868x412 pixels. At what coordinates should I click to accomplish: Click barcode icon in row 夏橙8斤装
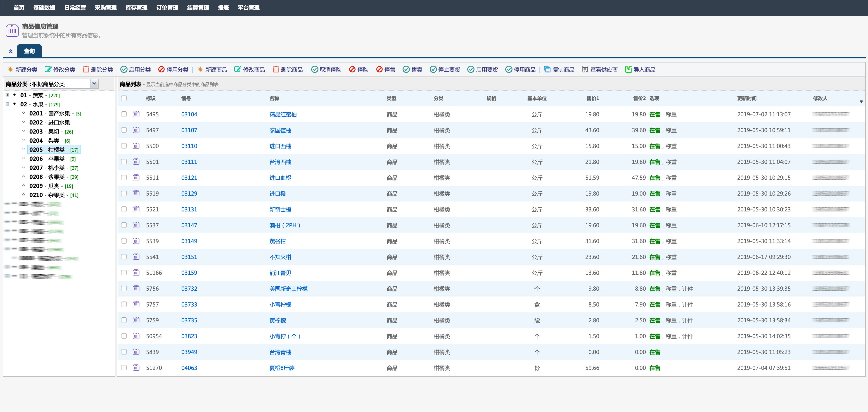136,367
